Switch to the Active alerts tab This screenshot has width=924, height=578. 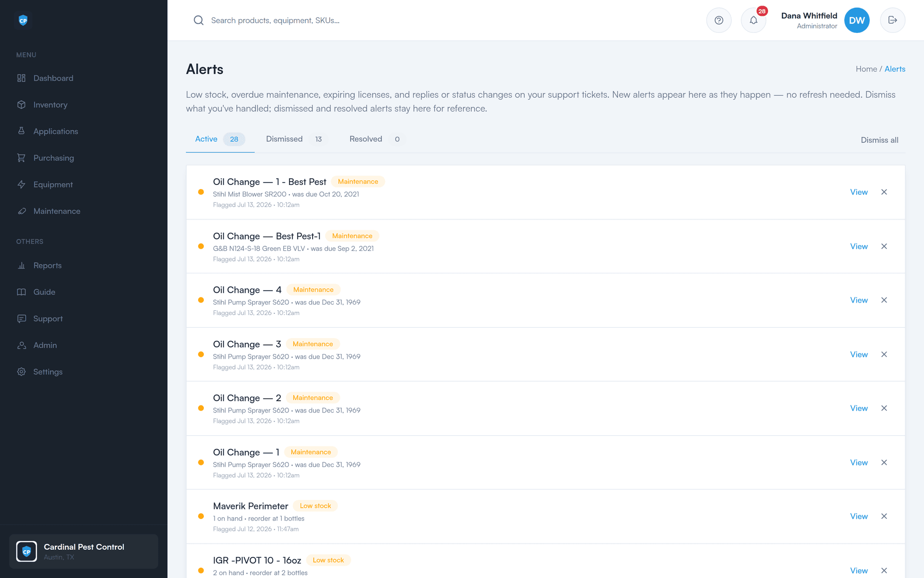[x=220, y=139]
